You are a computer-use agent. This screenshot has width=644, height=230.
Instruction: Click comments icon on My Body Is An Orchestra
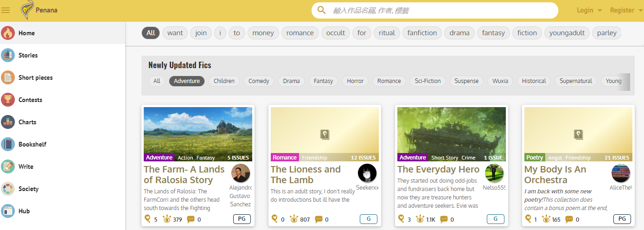569,219
